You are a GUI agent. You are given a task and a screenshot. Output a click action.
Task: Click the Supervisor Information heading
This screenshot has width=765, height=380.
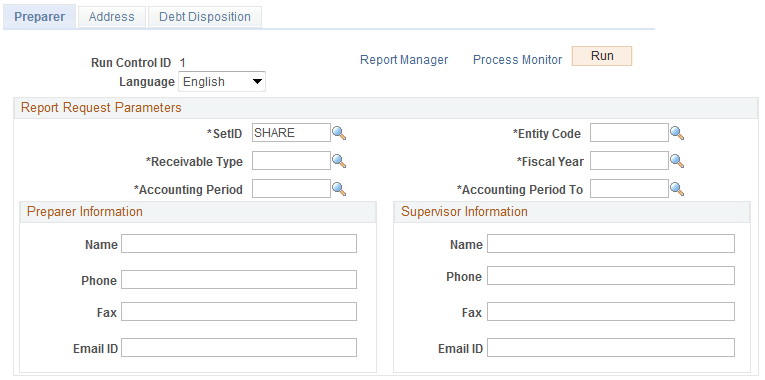point(464,212)
